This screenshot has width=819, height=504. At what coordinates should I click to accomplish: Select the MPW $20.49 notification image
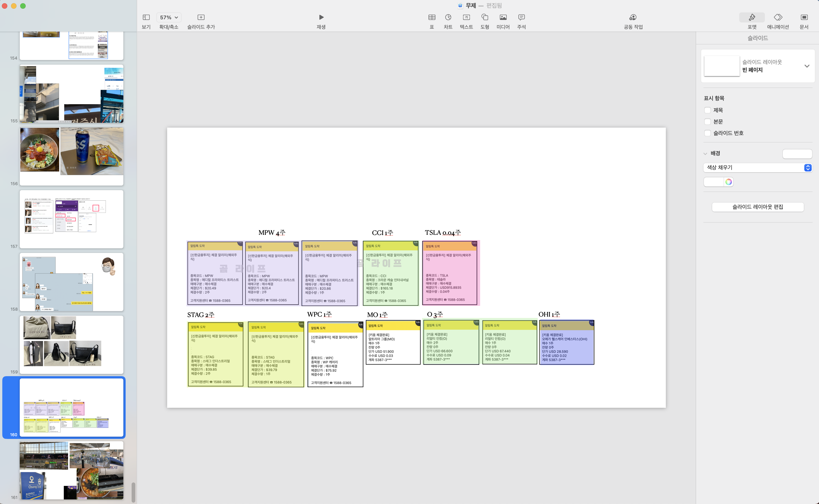point(215,273)
